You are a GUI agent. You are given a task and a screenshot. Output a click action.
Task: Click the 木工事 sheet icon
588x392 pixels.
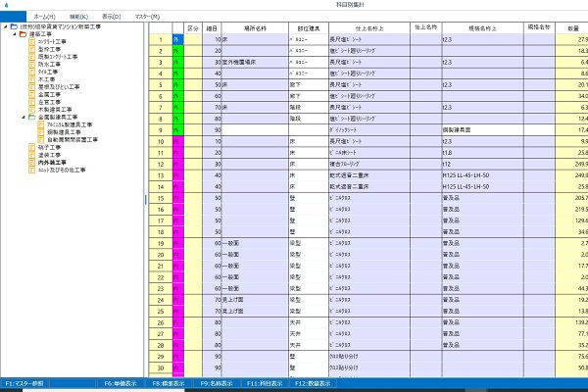tap(32, 79)
